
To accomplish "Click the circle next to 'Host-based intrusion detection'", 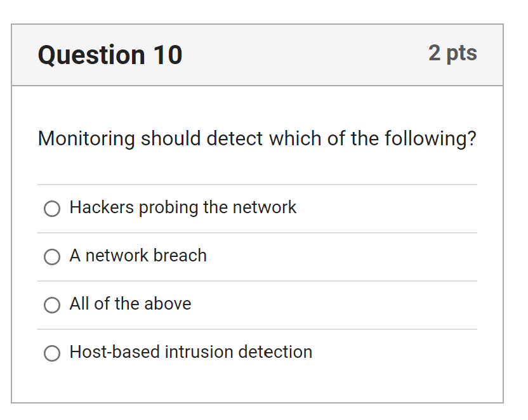I will coord(52,353).
